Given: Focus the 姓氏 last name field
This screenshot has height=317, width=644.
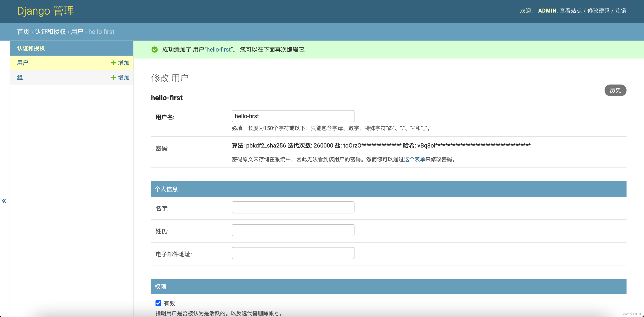Looking at the screenshot, I should (293, 230).
